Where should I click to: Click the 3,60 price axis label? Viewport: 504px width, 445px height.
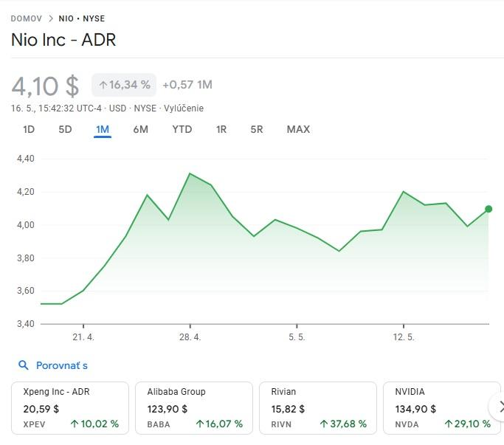[25, 291]
